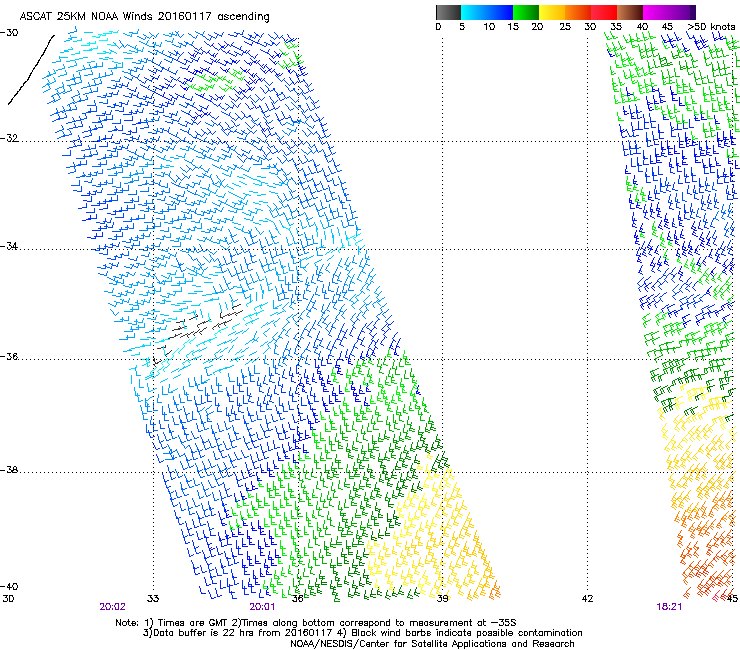Click the purple pass time 20:02

coord(112,607)
